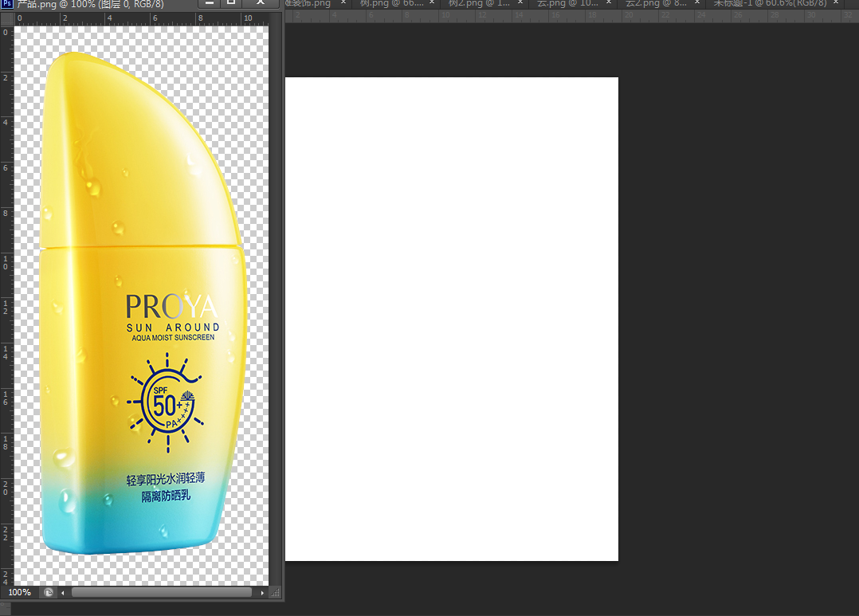Switch to the 未标题-1 document tab
Screen dimensions: 859x616
click(770, 3)
